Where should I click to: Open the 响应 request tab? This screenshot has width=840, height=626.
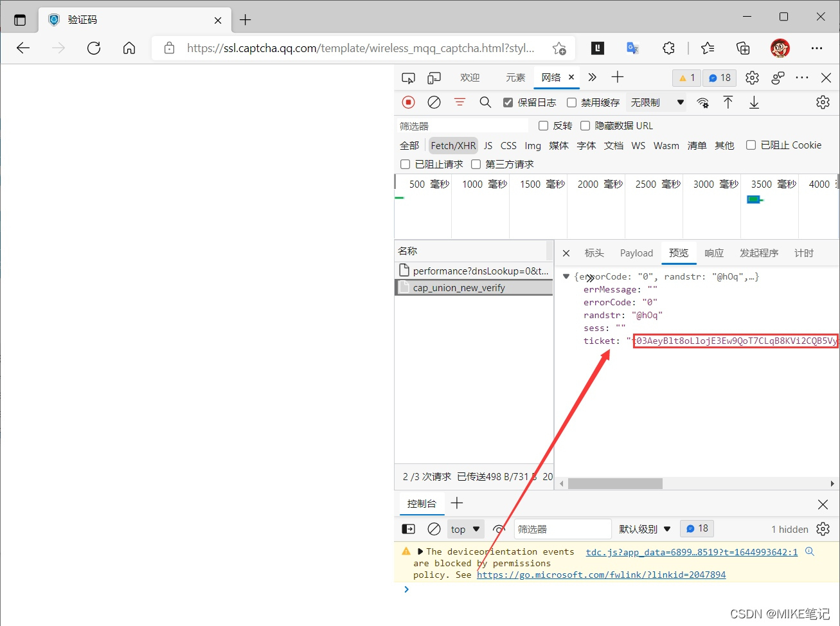(714, 253)
